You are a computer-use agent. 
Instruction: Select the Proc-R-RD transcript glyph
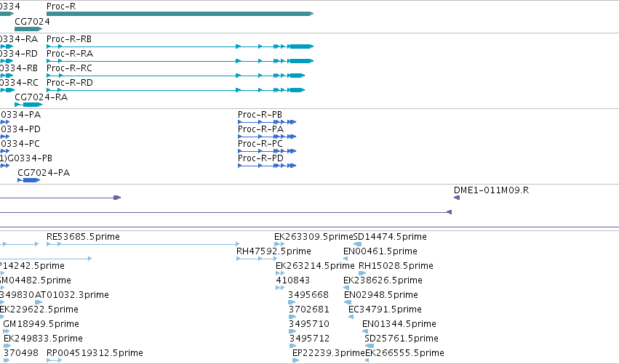(176, 90)
